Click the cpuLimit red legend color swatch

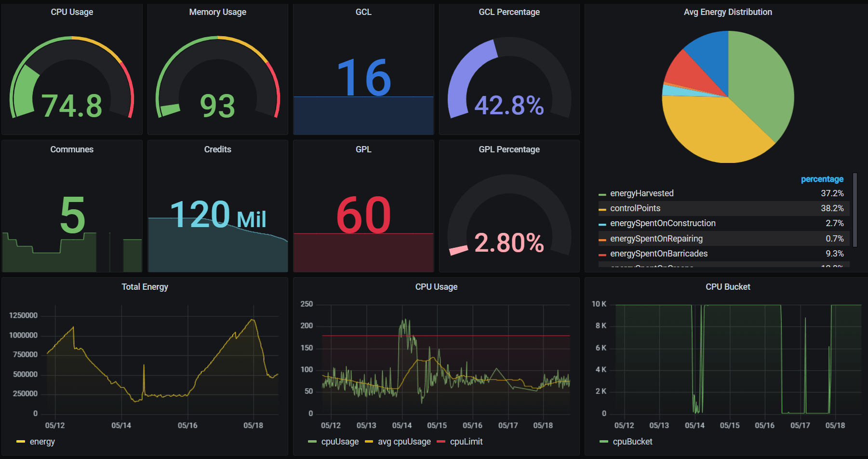coord(441,442)
